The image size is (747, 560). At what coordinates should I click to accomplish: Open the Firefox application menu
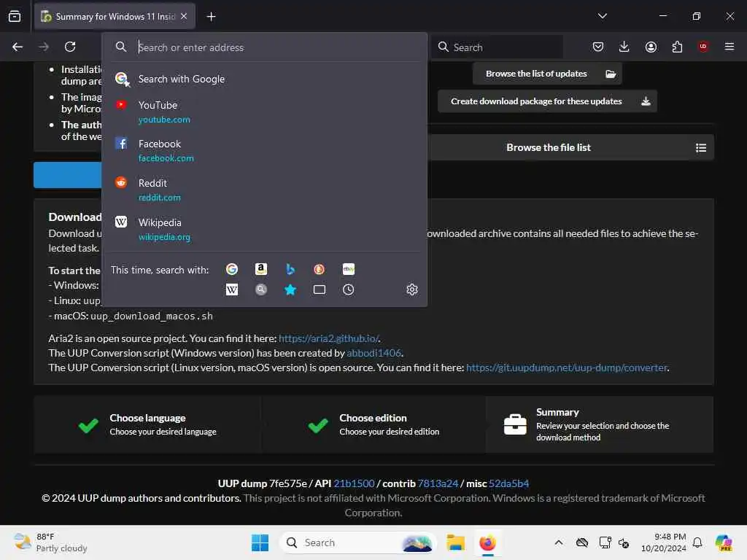coord(729,47)
